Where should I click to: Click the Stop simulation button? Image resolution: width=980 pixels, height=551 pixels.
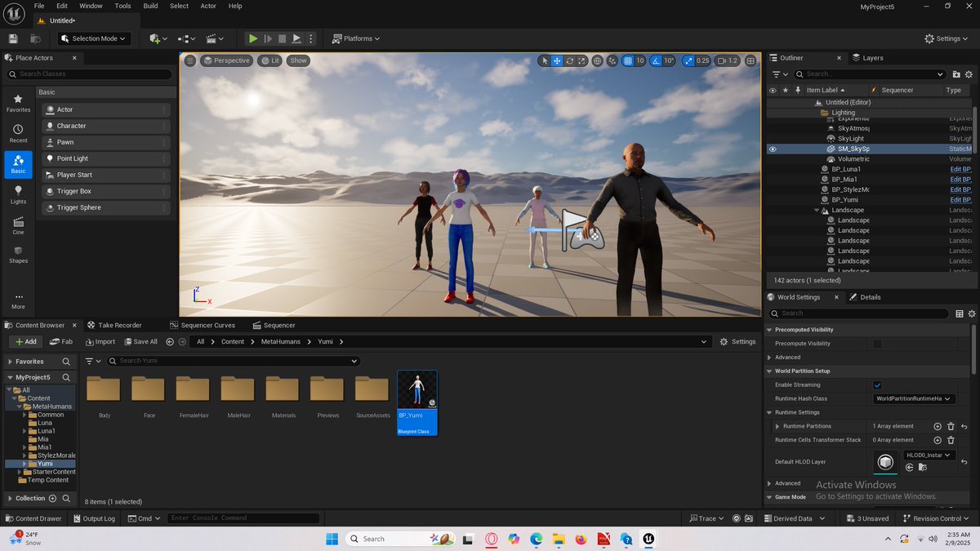(x=283, y=38)
